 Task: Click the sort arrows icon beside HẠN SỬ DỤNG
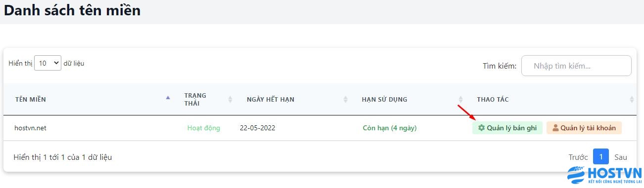tap(460, 100)
